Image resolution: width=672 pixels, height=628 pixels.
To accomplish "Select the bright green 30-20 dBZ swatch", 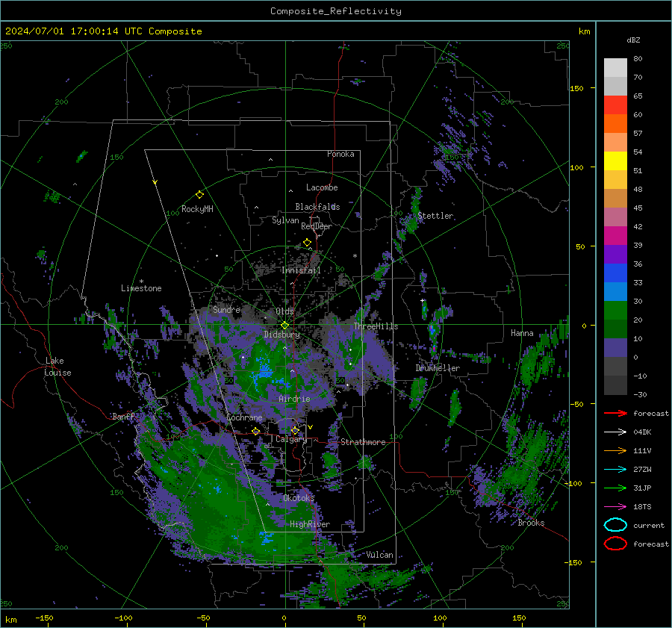I will (615, 311).
